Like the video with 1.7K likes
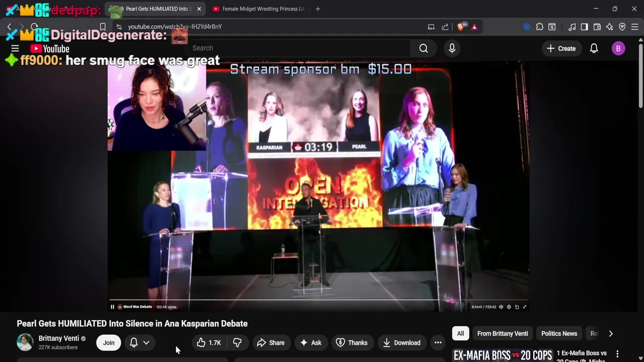644x362 pixels. point(209,343)
